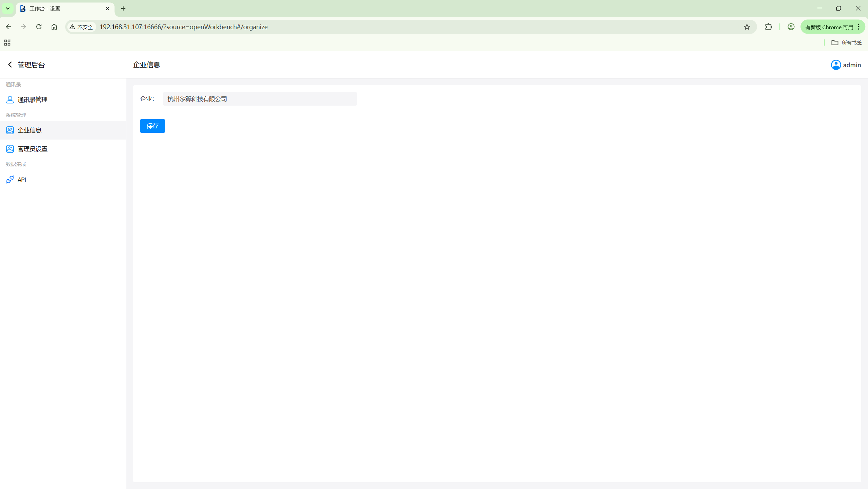Close the 工作台 - 设置 tab
Viewport: 868px width, 489px height.
[108, 8]
